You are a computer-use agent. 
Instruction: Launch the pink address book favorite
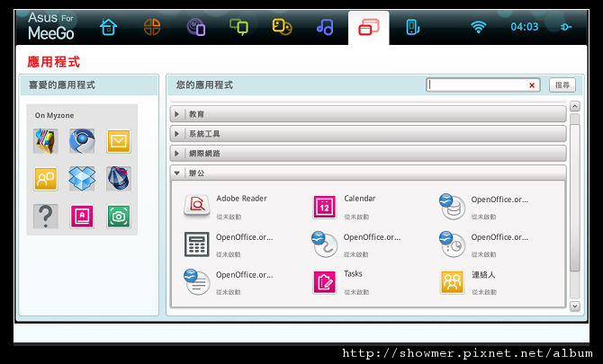click(x=82, y=217)
